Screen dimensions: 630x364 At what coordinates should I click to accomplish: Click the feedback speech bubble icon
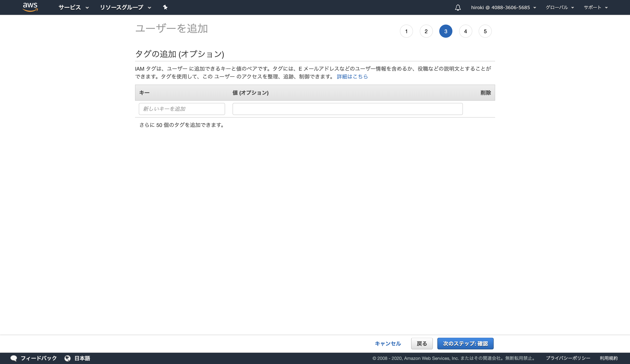pos(14,358)
